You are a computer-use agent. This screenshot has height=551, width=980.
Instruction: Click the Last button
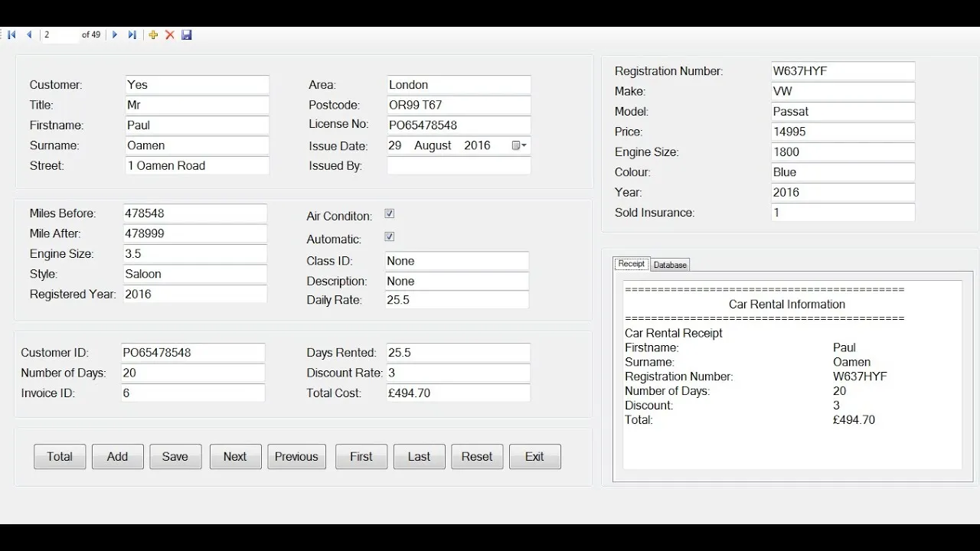[x=419, y=457]
